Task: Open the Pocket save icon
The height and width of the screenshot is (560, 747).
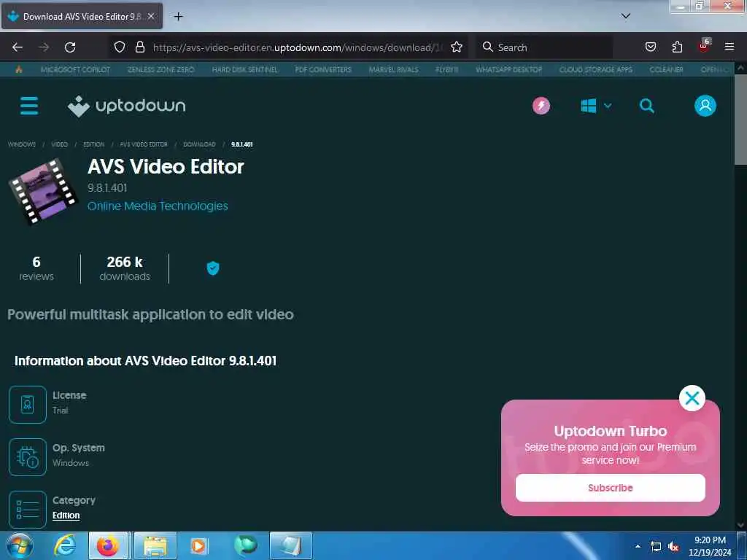Action: pyautogui.click(x=650, y=47)
